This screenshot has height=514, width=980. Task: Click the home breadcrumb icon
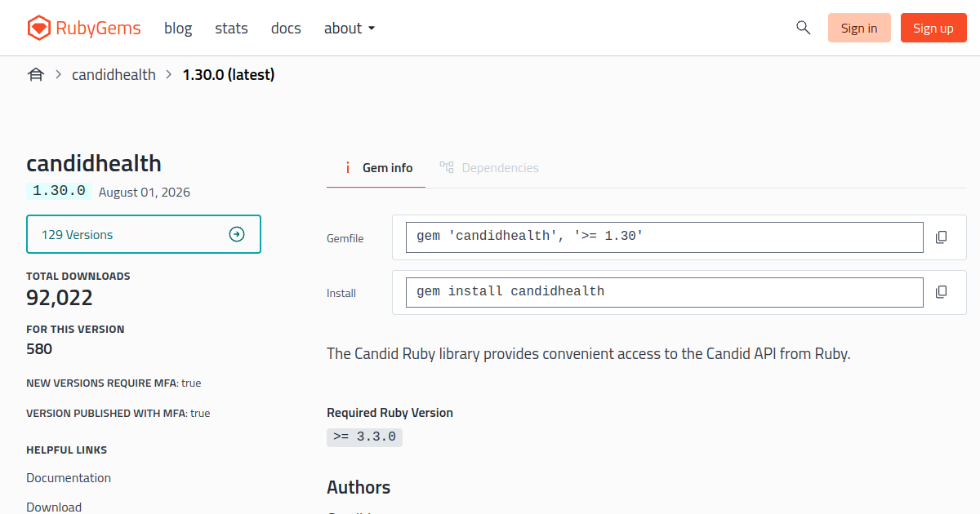[x=36, y=75]
